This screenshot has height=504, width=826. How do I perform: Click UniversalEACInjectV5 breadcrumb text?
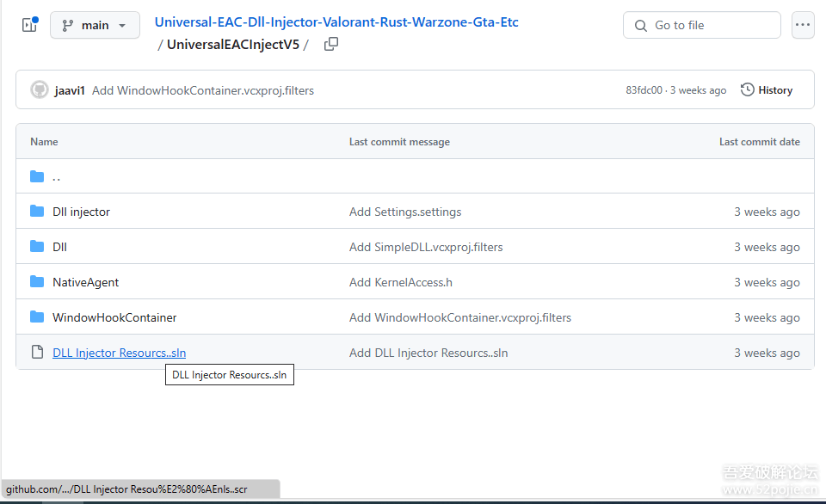pos(233,45)
